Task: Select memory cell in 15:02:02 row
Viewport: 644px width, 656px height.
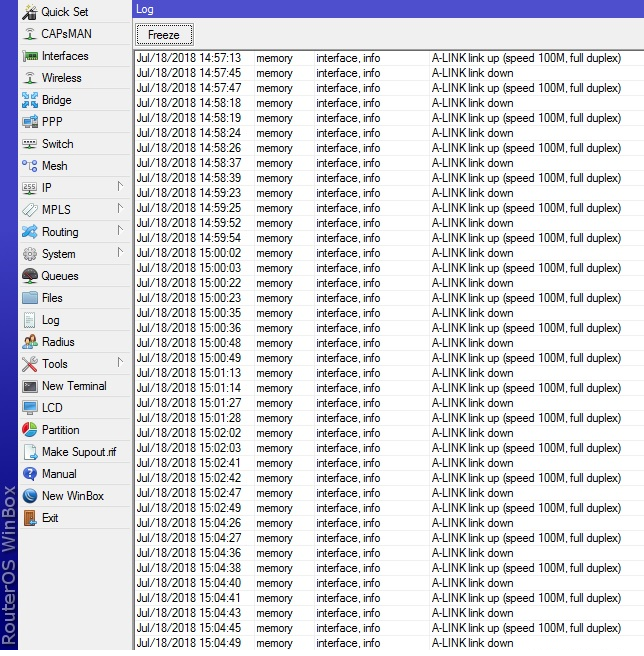Action: point(274,433)
